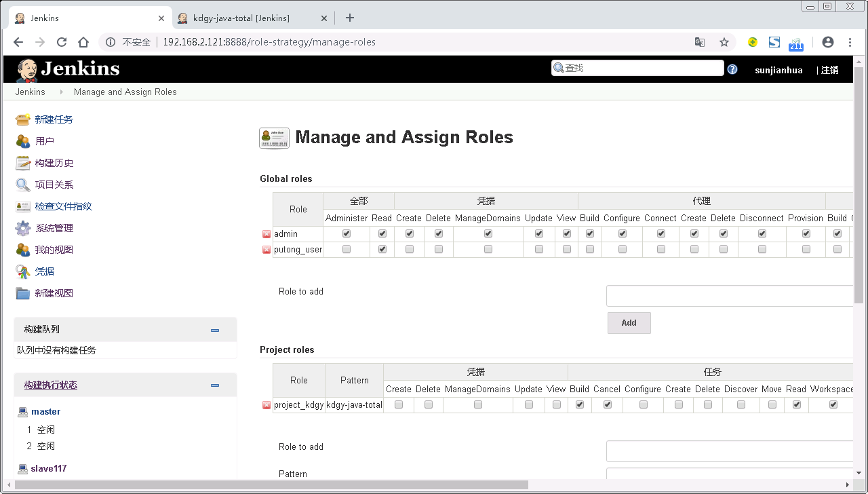Open the 构建执行状态 link
This screenshot has height=494, width=868.
coord(51,385)
